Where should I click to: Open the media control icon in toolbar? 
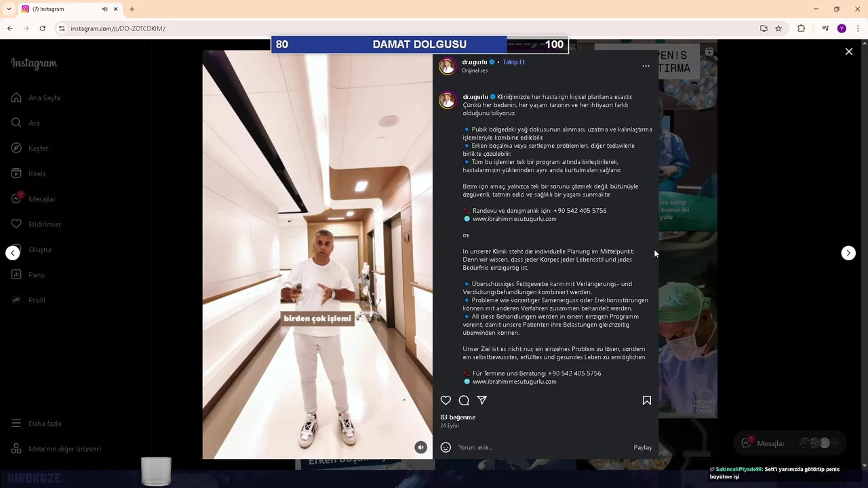pyautogui.click(x=825, y=28)
